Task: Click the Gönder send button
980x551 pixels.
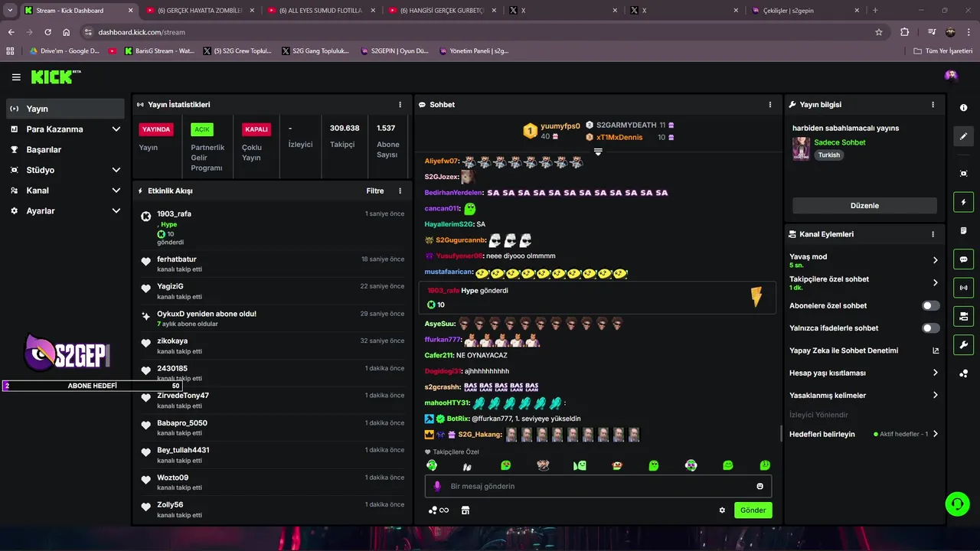Action: [x=753, y=510]
